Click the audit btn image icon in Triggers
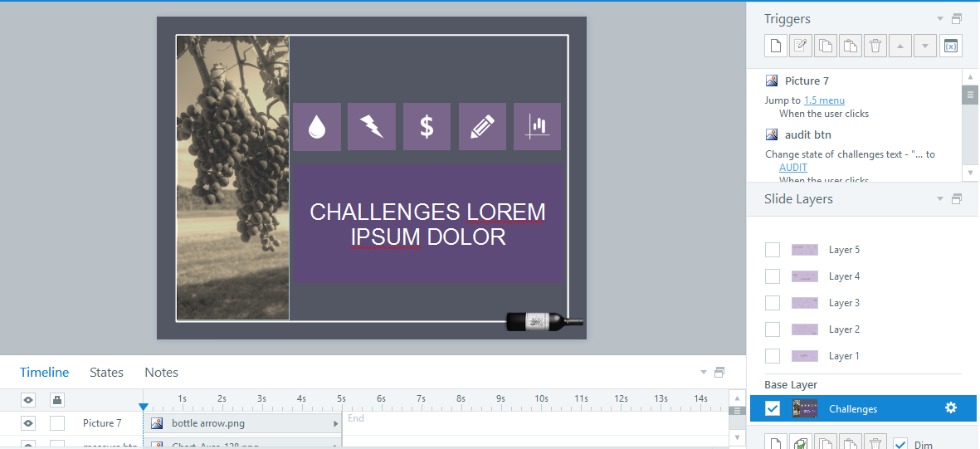 [x=772, y=134]
